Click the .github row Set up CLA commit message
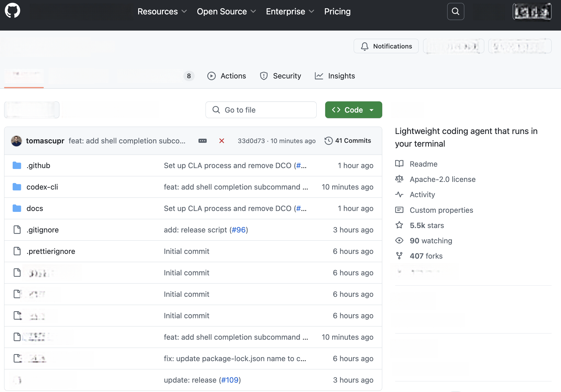Screen dimensions: 561x392 pos(235,165)
